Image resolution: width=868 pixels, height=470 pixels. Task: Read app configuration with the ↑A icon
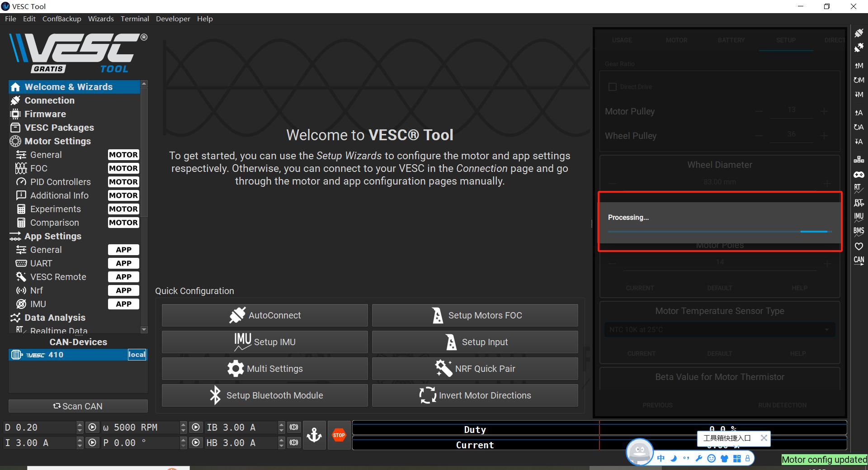(x=859, y=113)
